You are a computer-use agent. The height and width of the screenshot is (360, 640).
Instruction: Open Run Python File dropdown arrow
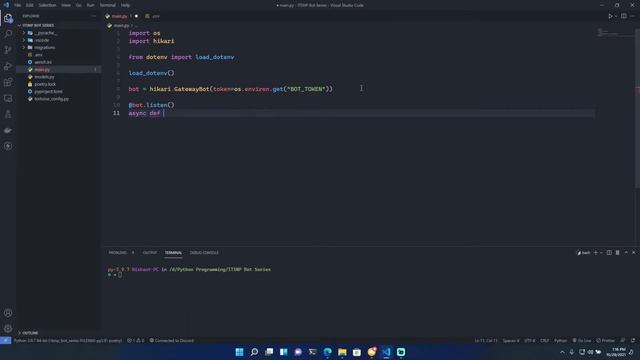pos(615,16)
